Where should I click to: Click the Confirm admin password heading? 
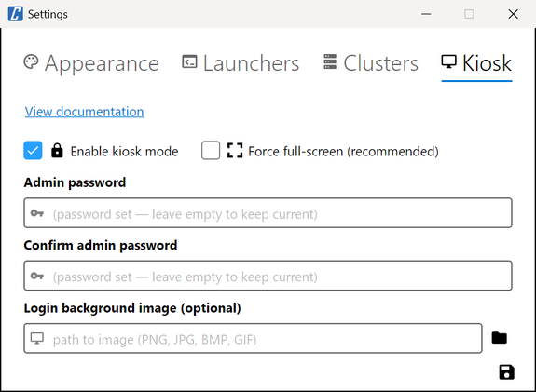click(x=101, y=245)
